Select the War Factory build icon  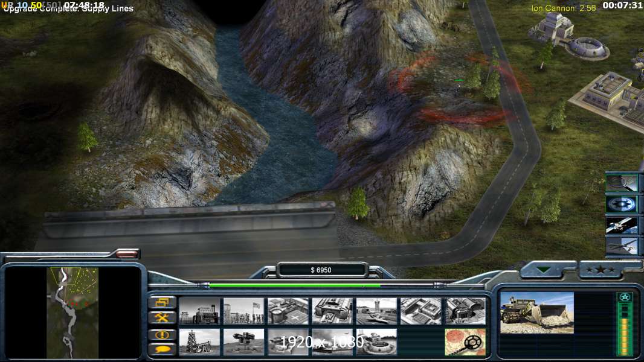(x=332, y=311)
